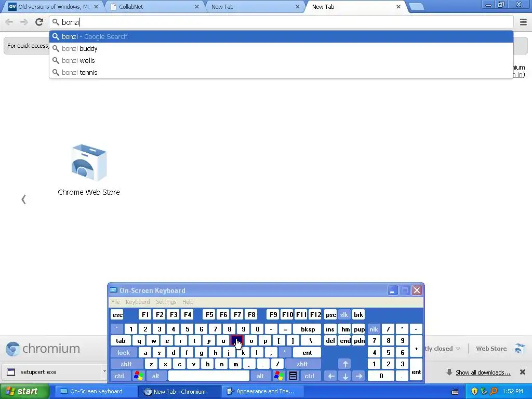Image resolution: width=532 pixels, height=399 pixels.
Task: Click the left Windows logo key on the keyboard
Action: click(x=138, y=376)
